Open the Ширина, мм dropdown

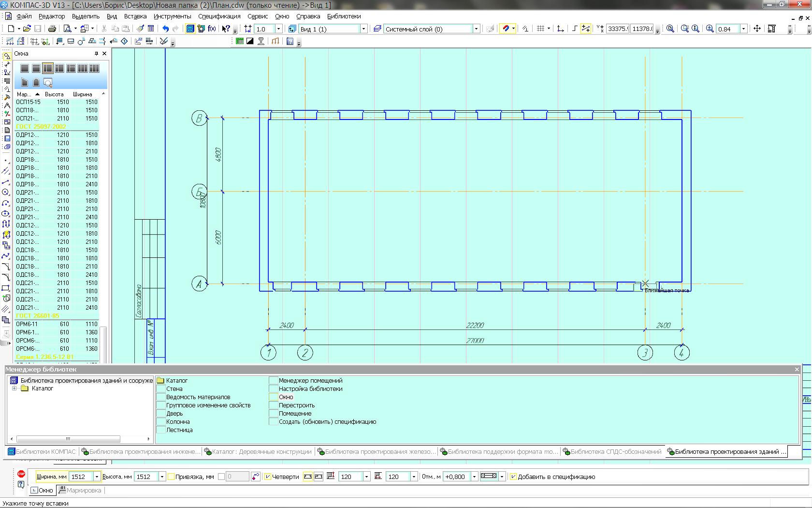click(97, 477)
